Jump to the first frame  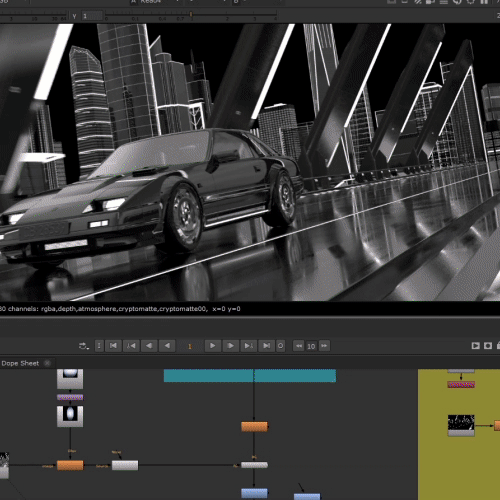click(x=113, y=346)
